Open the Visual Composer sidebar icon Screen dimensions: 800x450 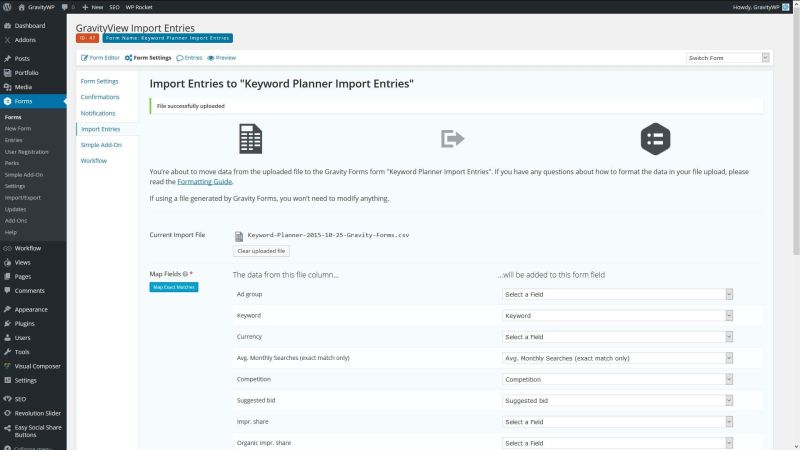click(x=7, y=366)
